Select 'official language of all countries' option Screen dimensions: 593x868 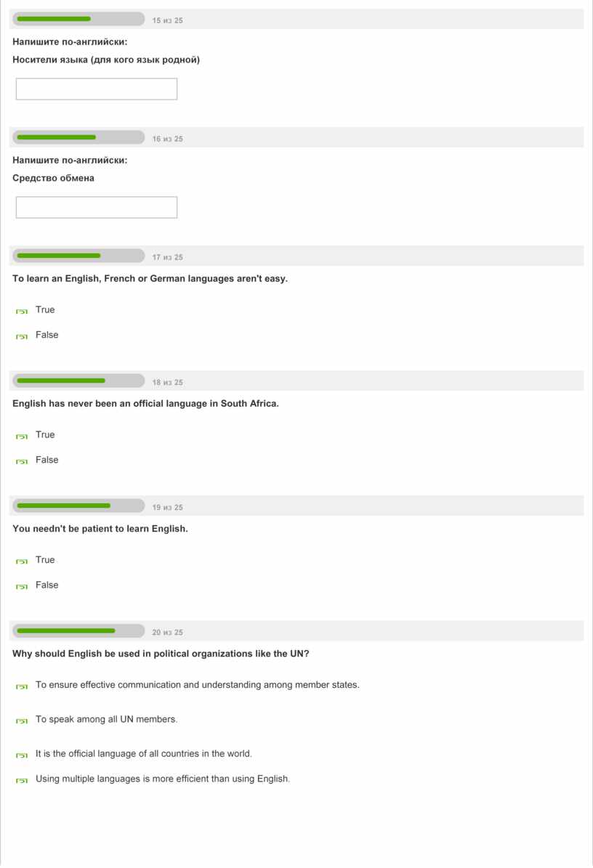(x=22, y=755)
